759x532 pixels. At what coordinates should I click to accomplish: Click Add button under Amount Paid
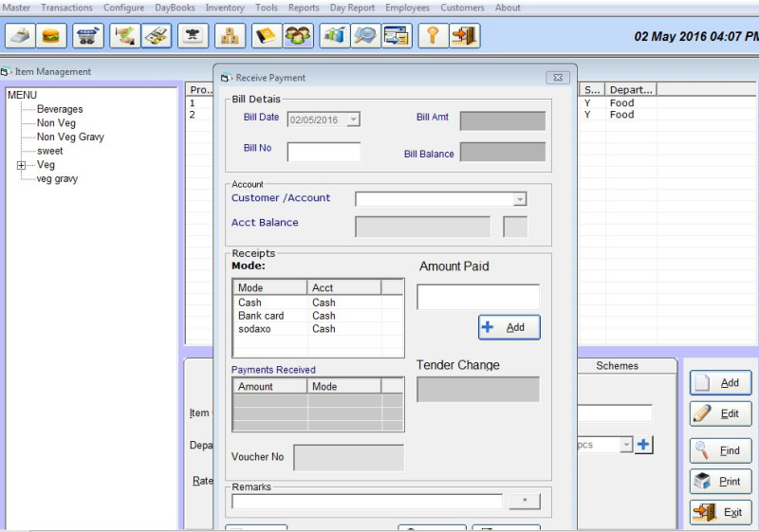509,327
